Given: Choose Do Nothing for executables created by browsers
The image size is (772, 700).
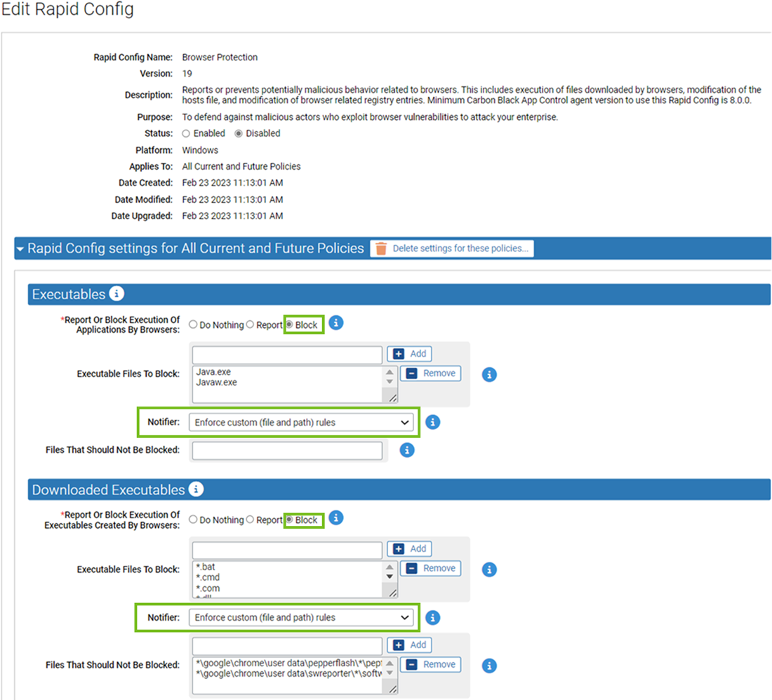Looking at the screenshot, I should (192, 520).
